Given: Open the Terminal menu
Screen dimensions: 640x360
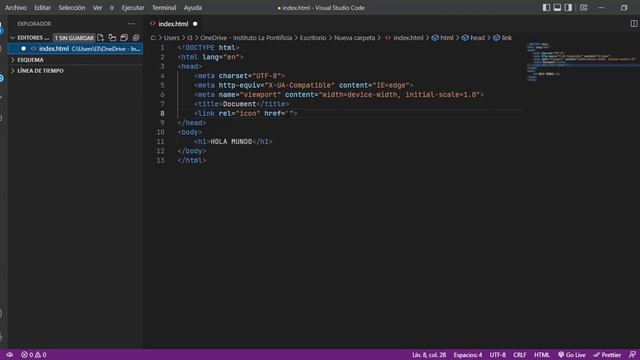Looking at the screenshot, I should [x=164, y=7].
